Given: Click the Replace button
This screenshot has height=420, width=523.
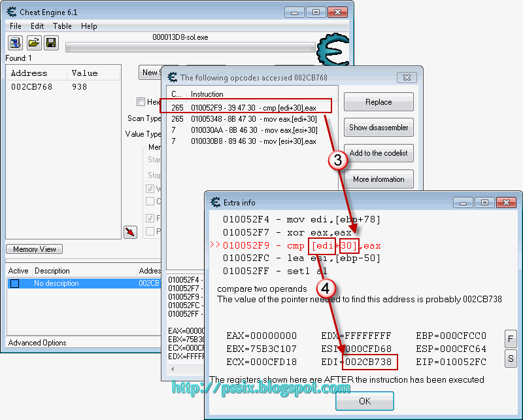Looking at the screenshot, I should pyautogui.click(x=379, y=102).
